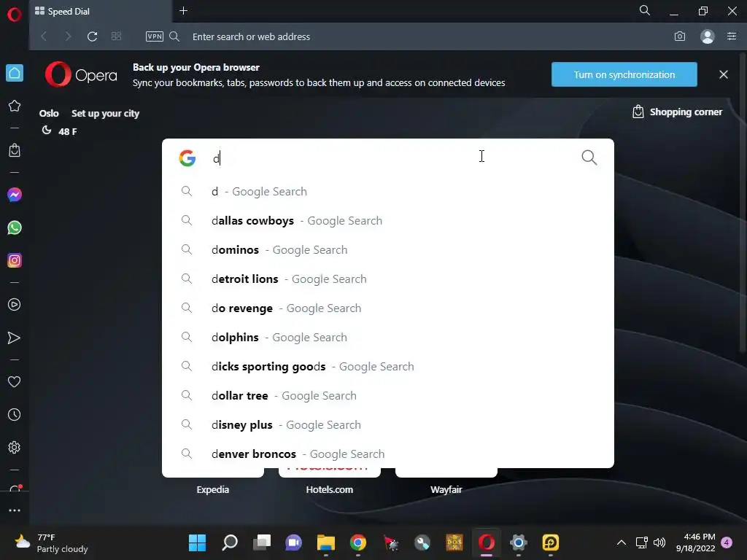Select dicks sporting goods suggestion
The image size is (747, 560).
[388, 366]
